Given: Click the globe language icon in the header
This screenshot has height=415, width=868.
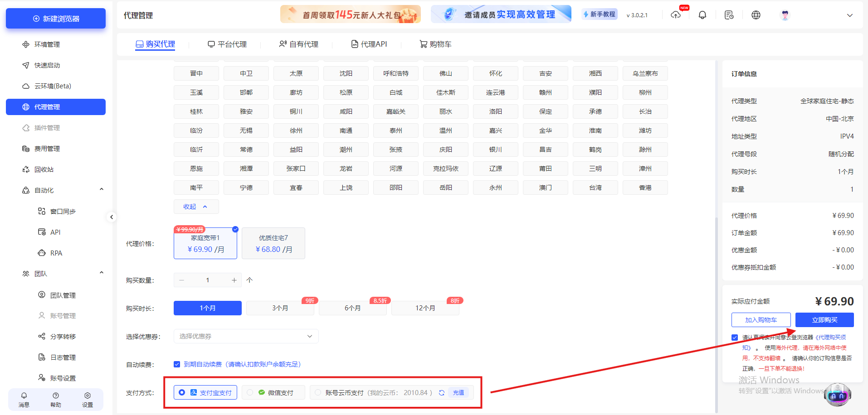Looking at the screenshot, I should pyautogui.click(x=756, y=14).
